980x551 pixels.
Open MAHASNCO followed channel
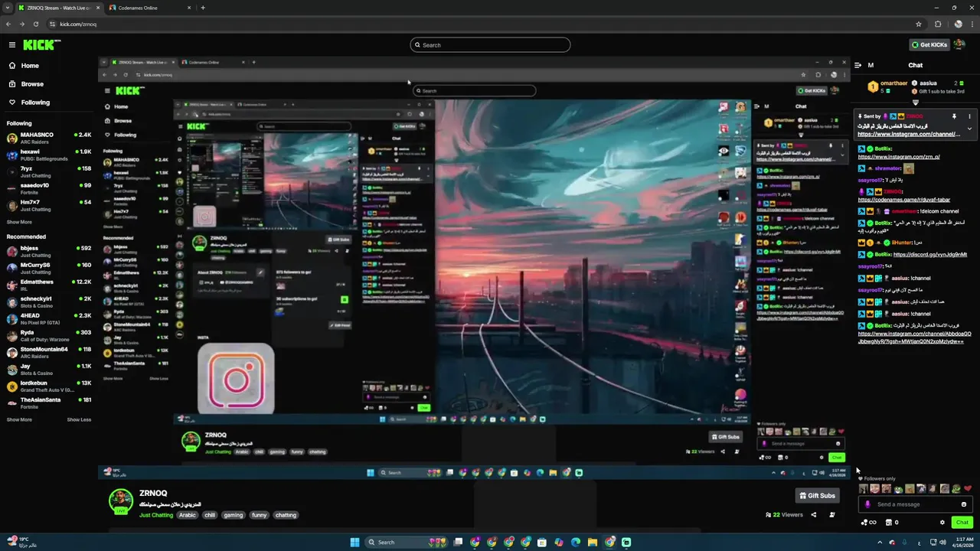click(x=49, y=138)
